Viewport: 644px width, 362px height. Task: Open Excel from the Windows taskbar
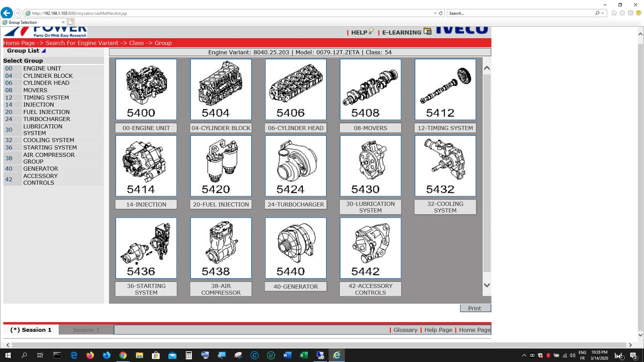click(303, 355)
